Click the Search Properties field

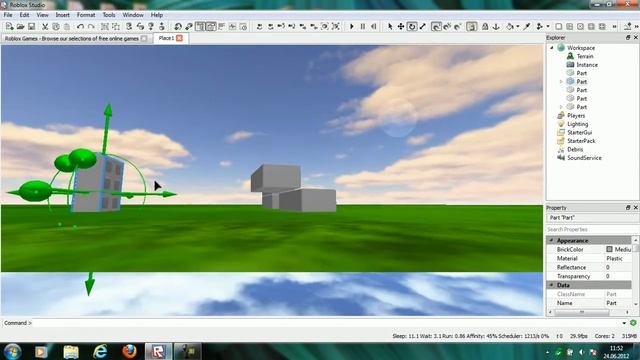click(x=592, y=229)
